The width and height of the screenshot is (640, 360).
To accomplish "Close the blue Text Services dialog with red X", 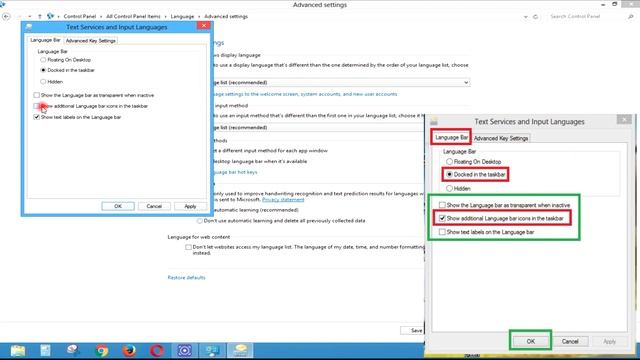I will [x=204, y=25].
